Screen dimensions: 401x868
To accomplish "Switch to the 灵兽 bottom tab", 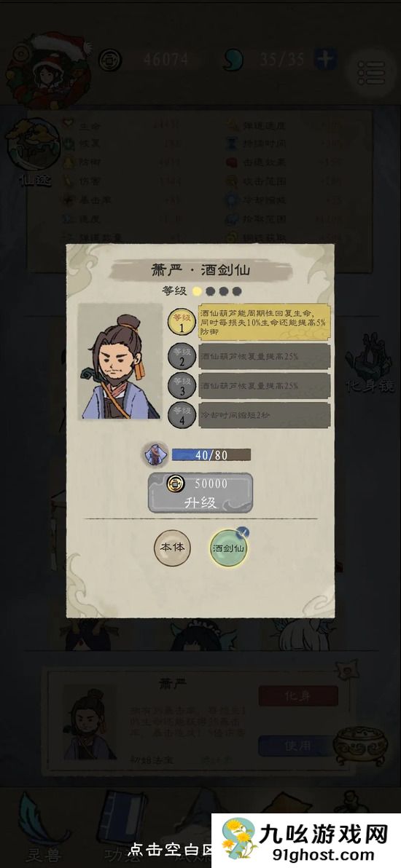I will tap(43, 828).
